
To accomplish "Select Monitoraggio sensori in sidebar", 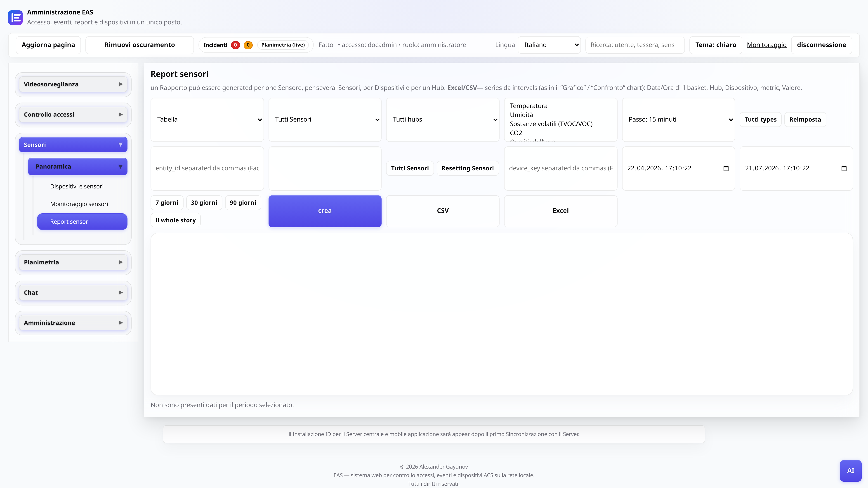I will tap(79, 204).
